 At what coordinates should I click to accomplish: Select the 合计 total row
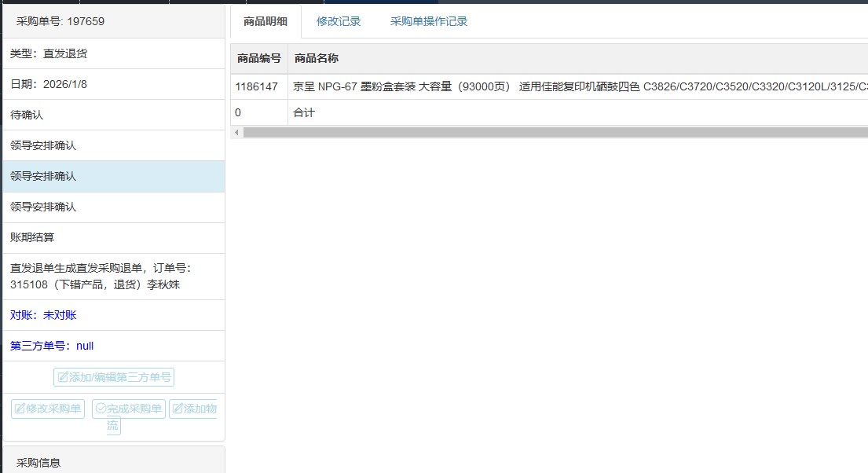pos(304,112)
